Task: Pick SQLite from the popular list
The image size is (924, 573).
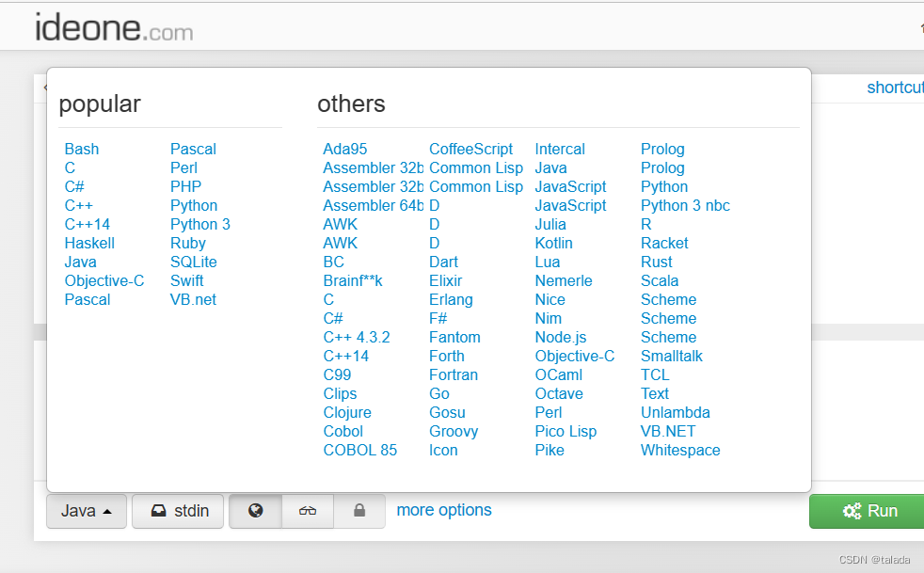Action: (x=193, y=263)
